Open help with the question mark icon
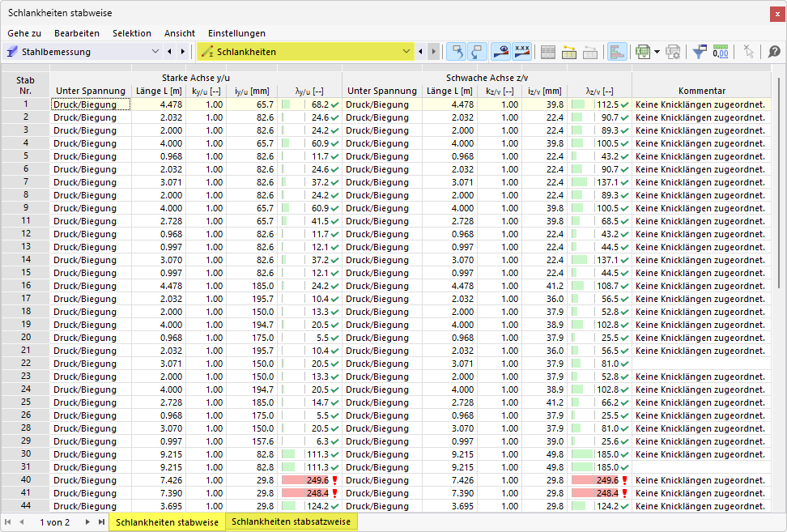This screenshot has height=532, width=787. [x=774, y=52]
